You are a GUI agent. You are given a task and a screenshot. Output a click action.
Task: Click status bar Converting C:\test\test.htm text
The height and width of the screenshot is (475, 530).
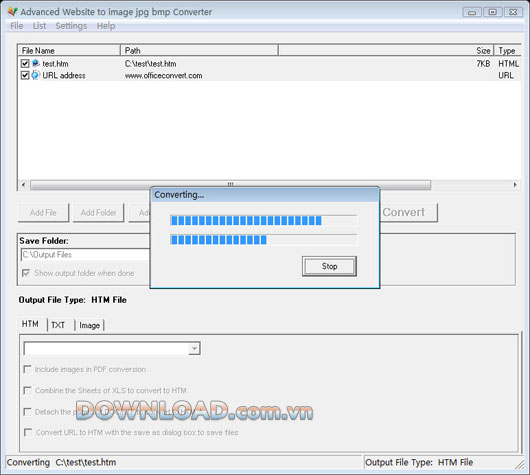[62, 462]
